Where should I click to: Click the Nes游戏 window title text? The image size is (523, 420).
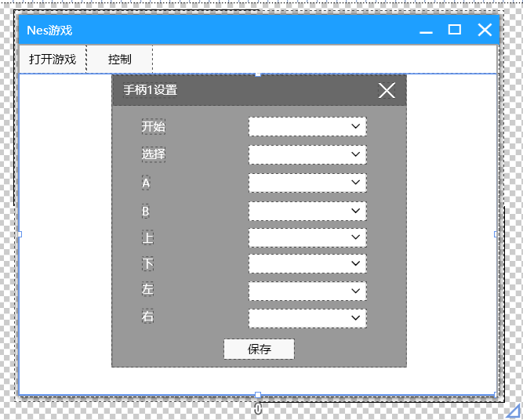pyautogui.click(x=49, y=31)
